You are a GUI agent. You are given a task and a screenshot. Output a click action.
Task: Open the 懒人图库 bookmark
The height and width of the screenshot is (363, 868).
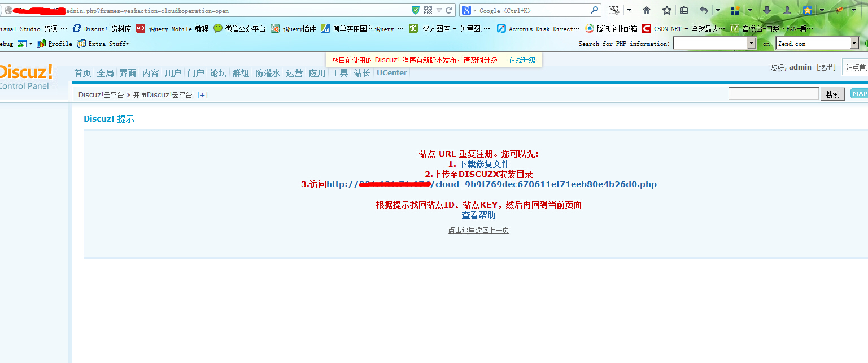[x=450, y=28]
